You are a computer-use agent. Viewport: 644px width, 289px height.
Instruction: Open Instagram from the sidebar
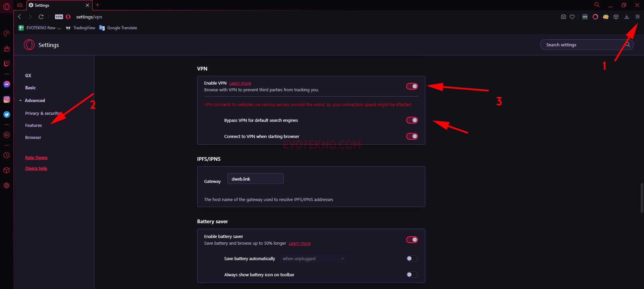click(x=7, y=99)
